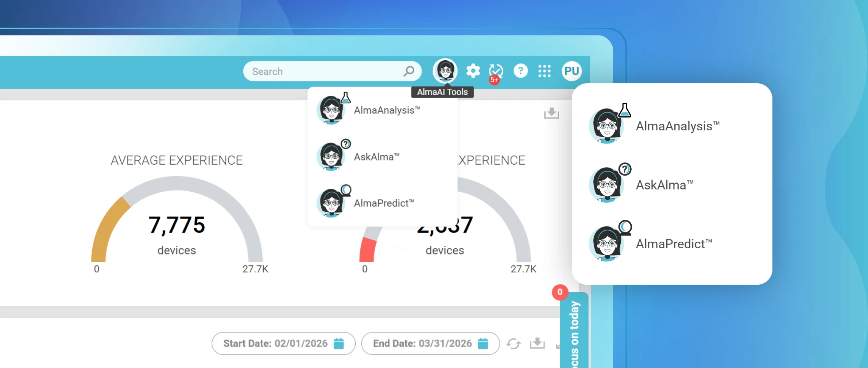Click the End Date calendar icon
The width and height of the screenshot is (868, 368).
483,344
